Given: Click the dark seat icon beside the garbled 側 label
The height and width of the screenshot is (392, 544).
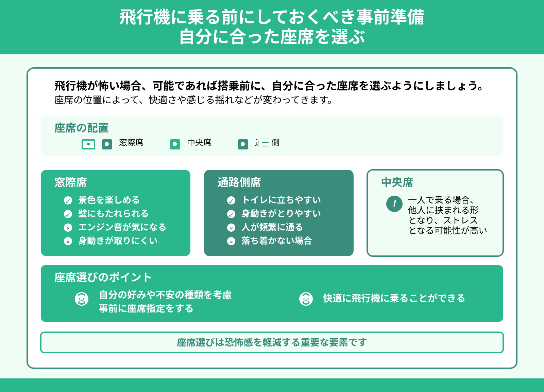Looking at the screenshot, I should click(x=243, y=144).
